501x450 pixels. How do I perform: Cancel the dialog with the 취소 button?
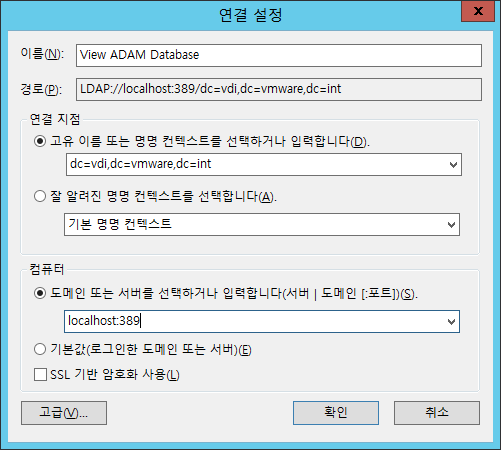pyautogui.click(x=437, y=413)
